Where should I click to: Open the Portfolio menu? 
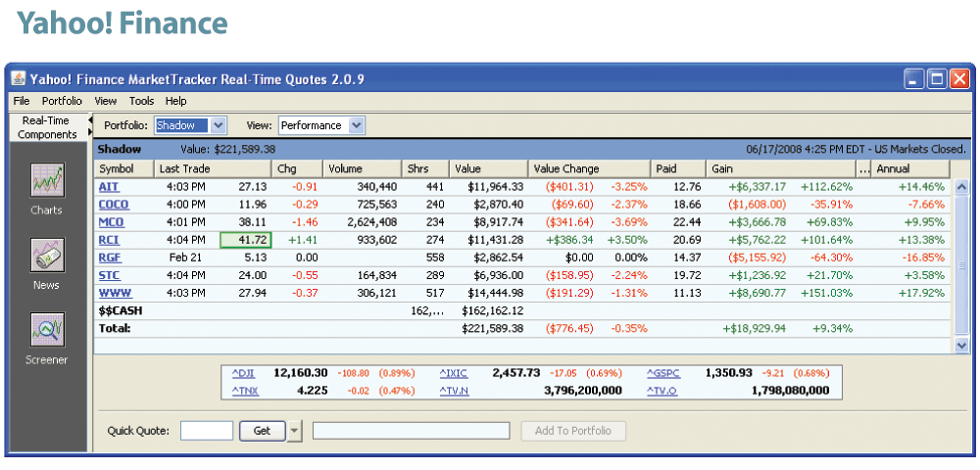[x=62, y=101]
